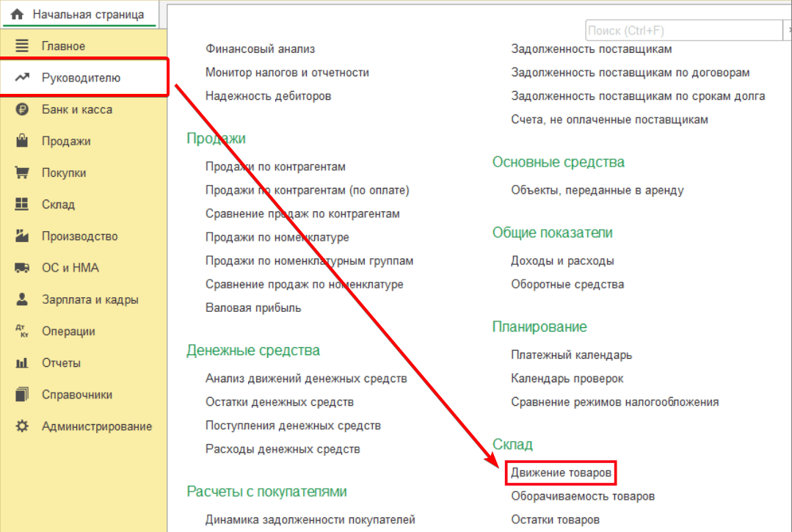Open Продажи по номенклатуре report
This screenshot has height=532, width=792.
point(277,237)
